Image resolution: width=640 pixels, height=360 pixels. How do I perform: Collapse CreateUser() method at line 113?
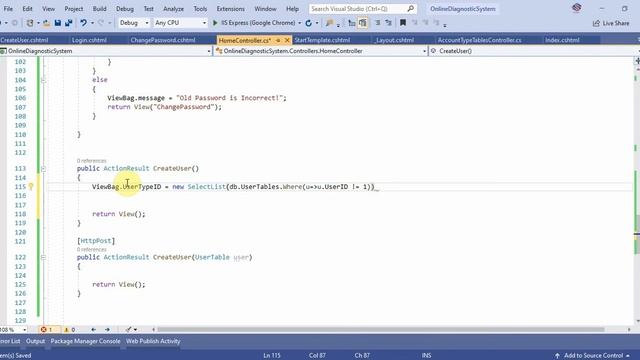43,169
